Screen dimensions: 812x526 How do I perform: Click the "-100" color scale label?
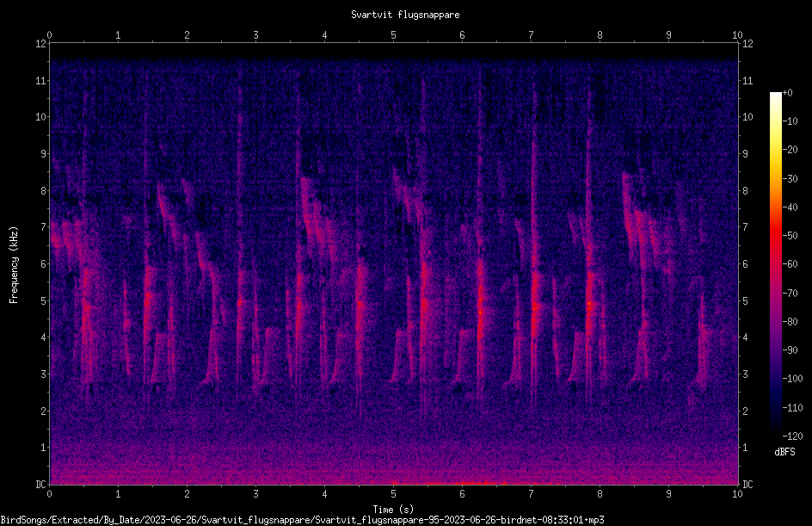(x=792, y=378)
